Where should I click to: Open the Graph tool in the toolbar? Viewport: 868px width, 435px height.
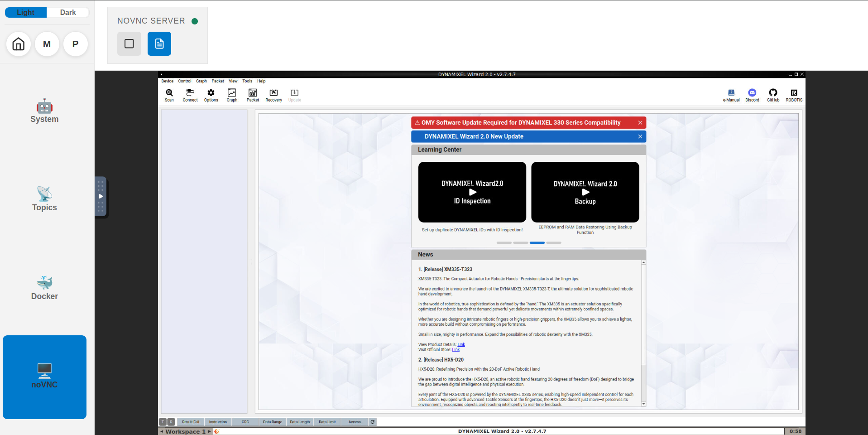coord(232,95)
